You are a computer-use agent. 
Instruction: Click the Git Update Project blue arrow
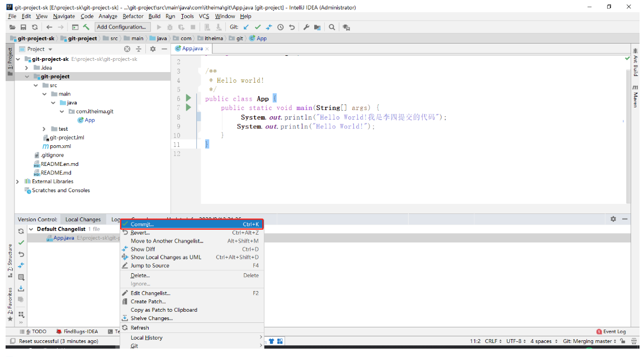[246, 27]
